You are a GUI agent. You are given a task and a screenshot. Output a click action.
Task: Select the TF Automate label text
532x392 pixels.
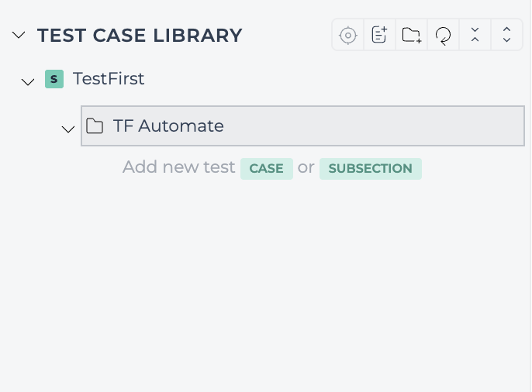[168, 126]
